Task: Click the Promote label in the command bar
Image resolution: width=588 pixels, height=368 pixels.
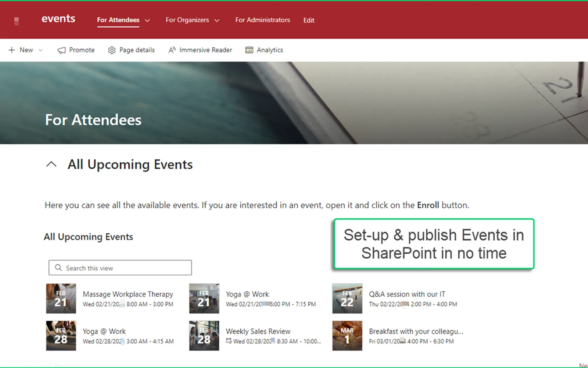Action: coord(82,50)
